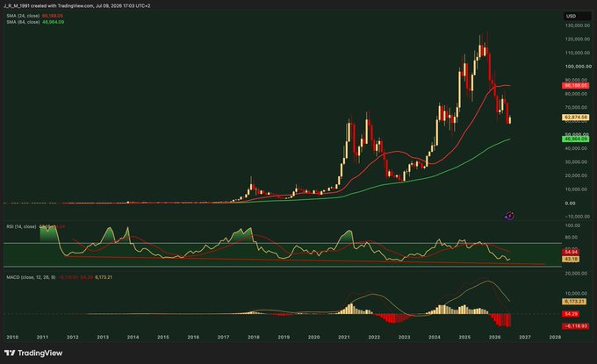Screen dimensions: 597x364
Task: Click the 2012 year label on time axis
Action: (x=73, y=337)
